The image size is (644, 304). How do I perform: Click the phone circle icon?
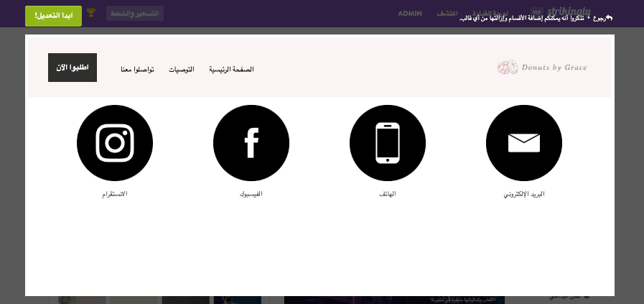(x=387, y=143)
